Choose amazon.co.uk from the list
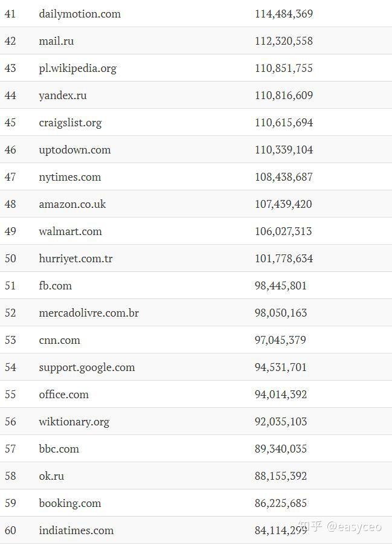Image resolution: width=392 pixels, height=545 pixels. pos(72,204)
